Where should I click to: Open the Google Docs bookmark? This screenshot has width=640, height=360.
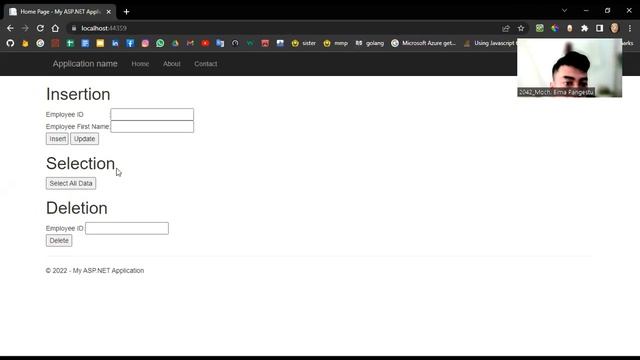coord(85,43)
